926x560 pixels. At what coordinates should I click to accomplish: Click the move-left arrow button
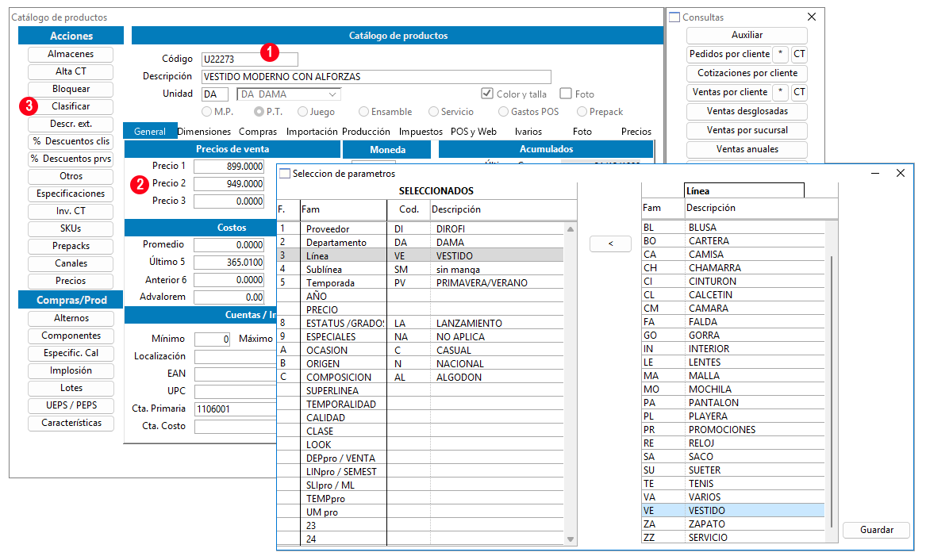coord(611,244)
